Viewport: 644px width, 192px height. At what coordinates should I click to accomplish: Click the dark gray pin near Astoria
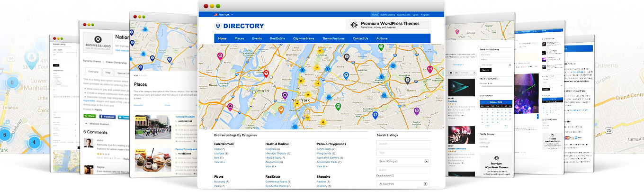pos(346,57)
